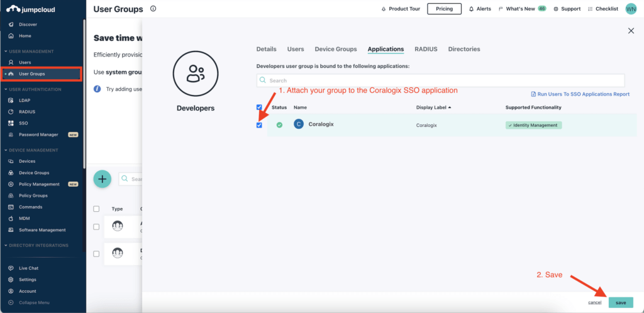Open the Users page icon
Image resolution: width=644 pixels, height=313 pixels.
pyautogui.click(x=11, y=62)
